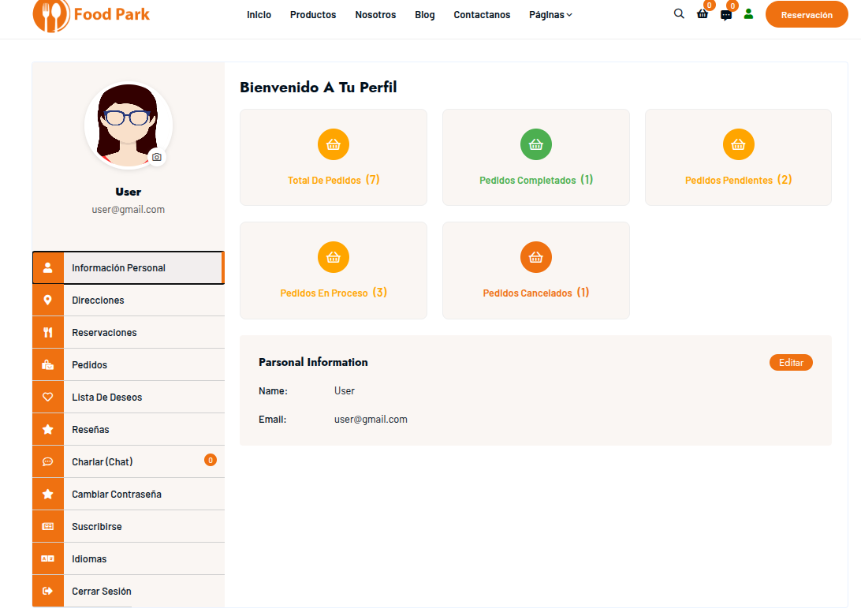This screenshot has height=616, width=861.
Task: Click the heart icon for Lista De Deseos
Action: (48, 398)
